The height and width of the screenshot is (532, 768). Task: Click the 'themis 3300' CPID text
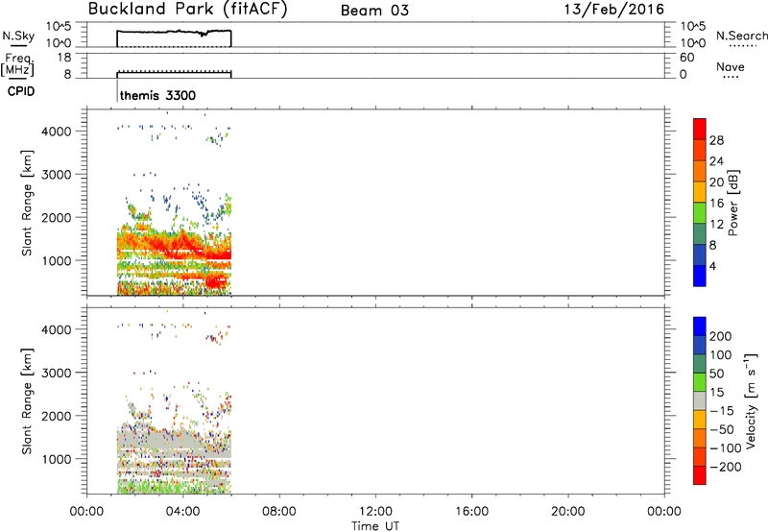point(157,95)
